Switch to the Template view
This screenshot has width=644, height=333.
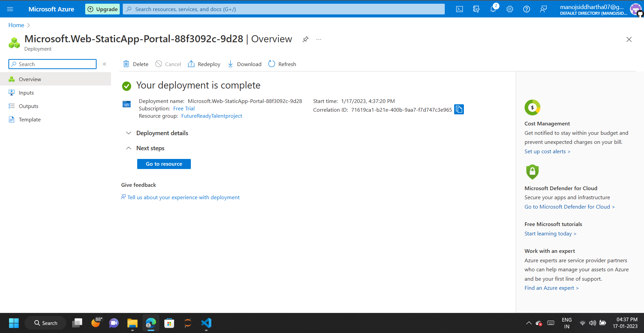coord(30,119)
